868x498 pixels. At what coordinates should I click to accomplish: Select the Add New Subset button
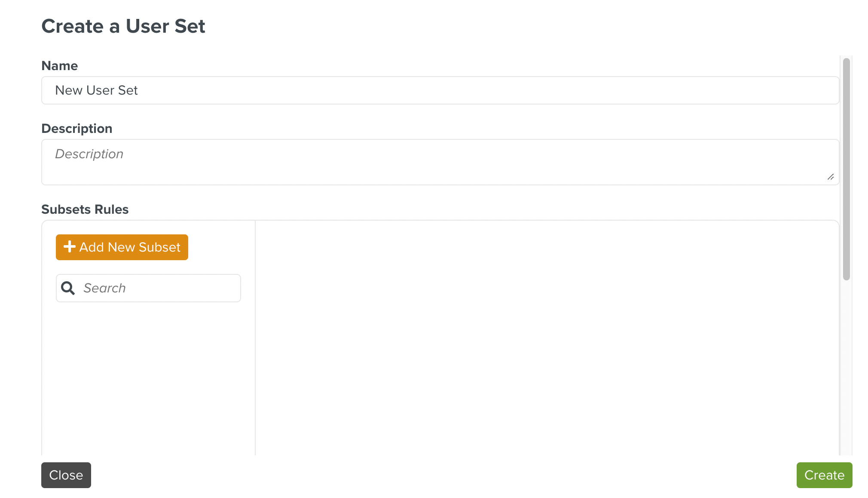(122, 247)
